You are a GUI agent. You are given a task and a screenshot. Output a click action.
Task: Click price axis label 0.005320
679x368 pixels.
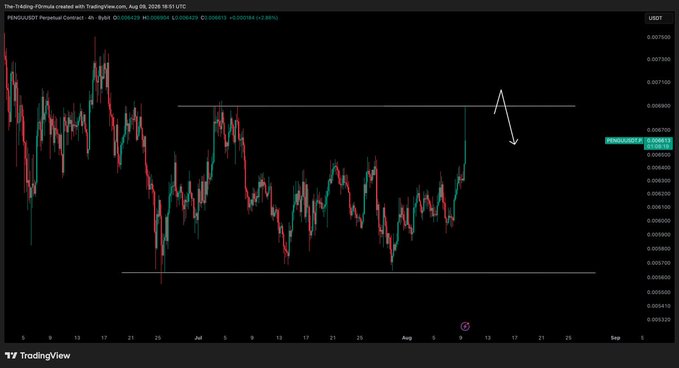658,320
